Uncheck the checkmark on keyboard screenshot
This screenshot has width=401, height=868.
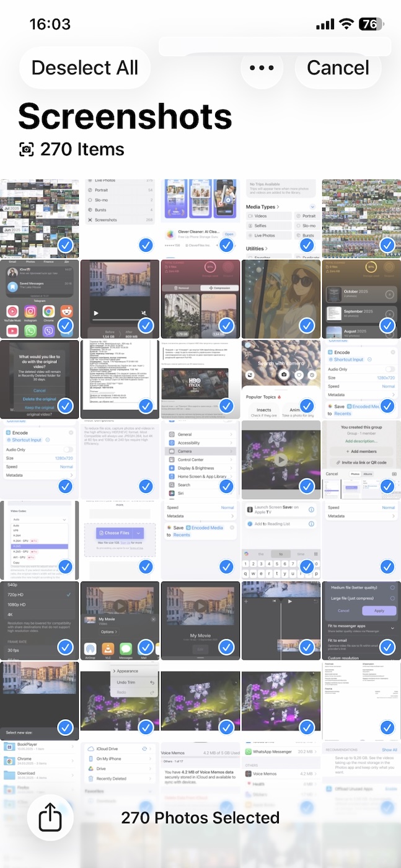pos(307,567)
